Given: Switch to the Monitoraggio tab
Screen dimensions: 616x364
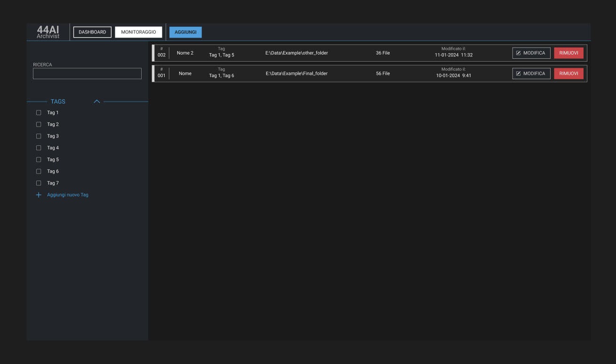Looking at the screenshot, I should click(x=138, y=32).
